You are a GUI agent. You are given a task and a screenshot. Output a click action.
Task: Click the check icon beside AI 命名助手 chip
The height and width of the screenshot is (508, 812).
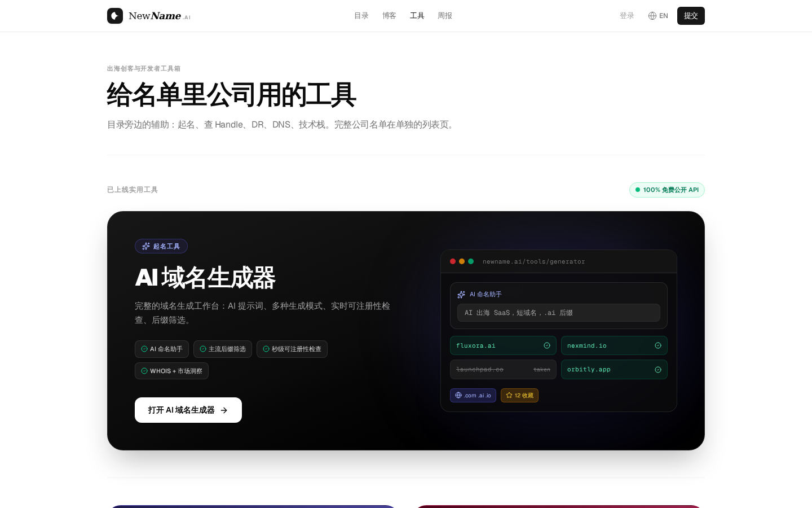click(x=144, y=349)
